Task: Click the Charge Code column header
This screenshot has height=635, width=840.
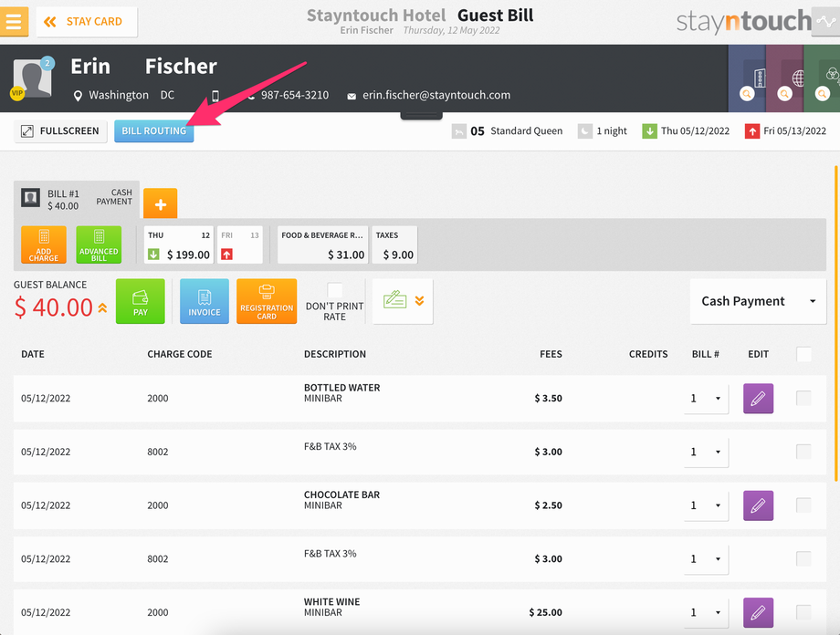Action: (180, 354)
